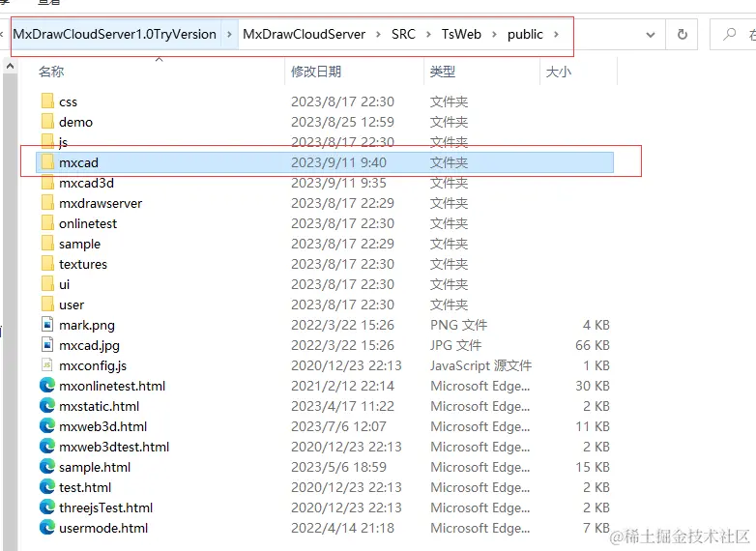Click the date 2022/4/14 21:18 of usermode.html
The height and width of the screenshot is (551, 756).
343,528
